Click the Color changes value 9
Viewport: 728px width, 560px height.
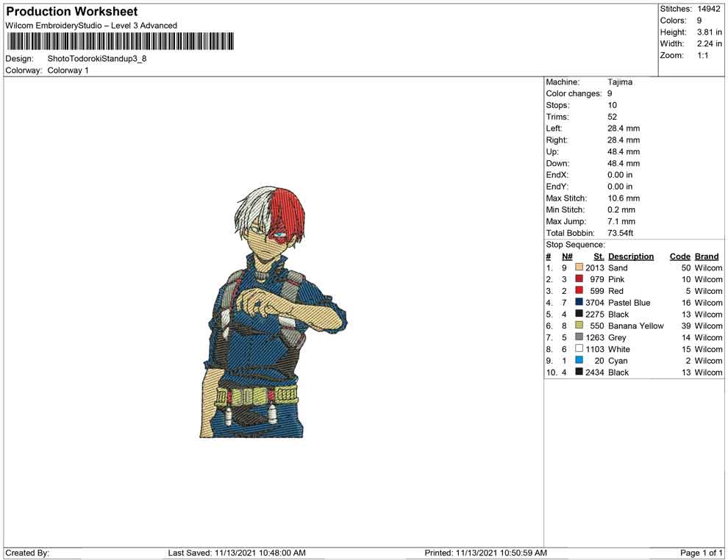coord(610,94)
